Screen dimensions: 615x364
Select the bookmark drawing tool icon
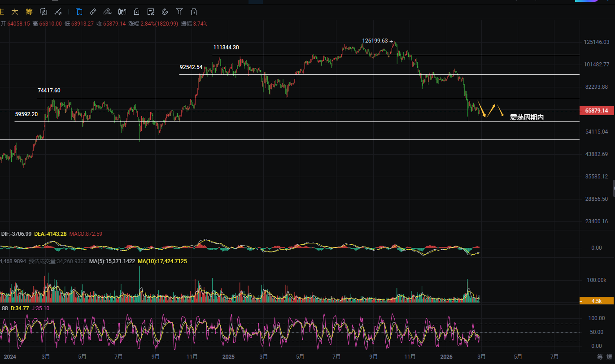[79, 12]
